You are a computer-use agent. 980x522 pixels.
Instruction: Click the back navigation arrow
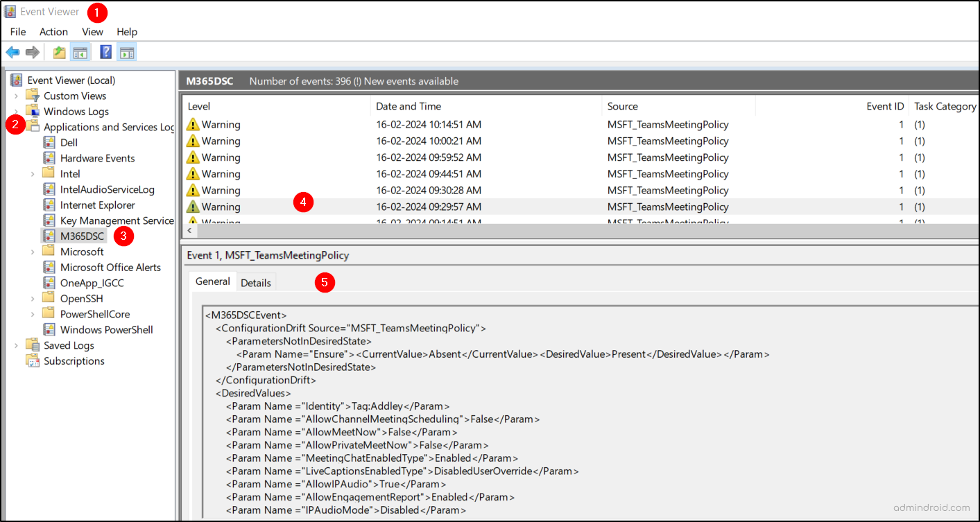[12, 51]
